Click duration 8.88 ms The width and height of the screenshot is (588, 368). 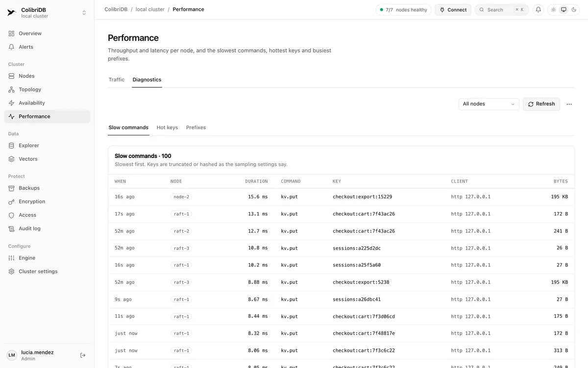(x=258, y=282)
